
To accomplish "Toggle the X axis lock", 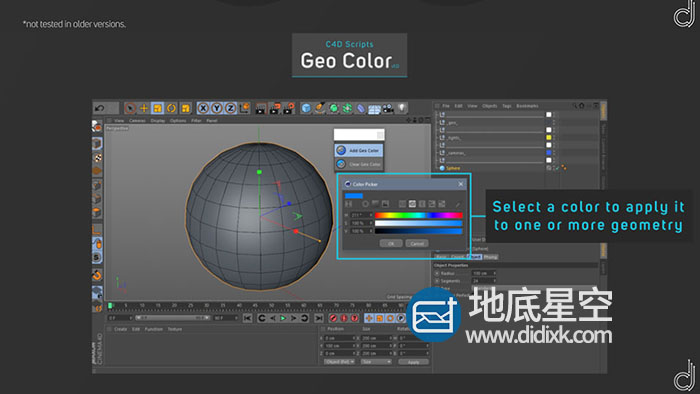I will click(203, 108).
